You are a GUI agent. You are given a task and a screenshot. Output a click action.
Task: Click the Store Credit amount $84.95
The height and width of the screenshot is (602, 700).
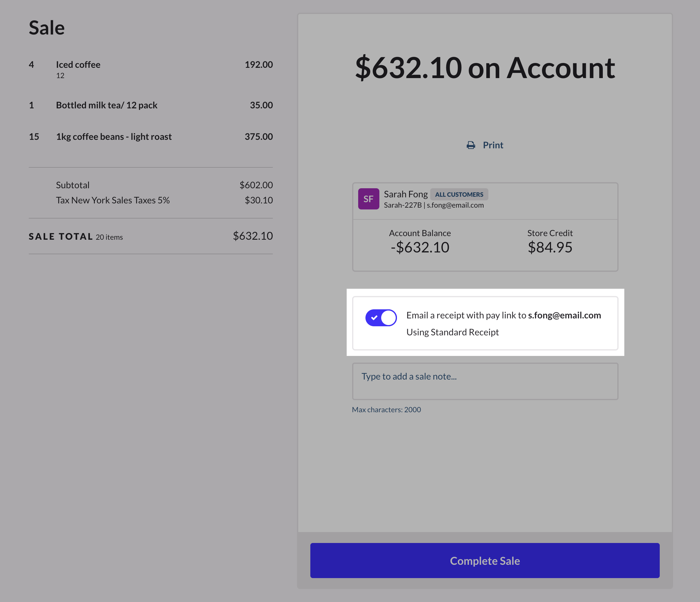(x=550, y=247)
